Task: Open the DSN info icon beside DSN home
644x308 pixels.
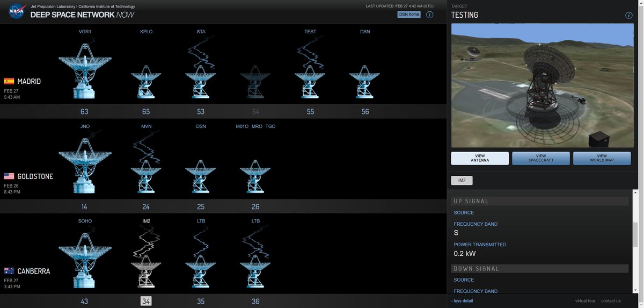Action: tap(429, 15)
